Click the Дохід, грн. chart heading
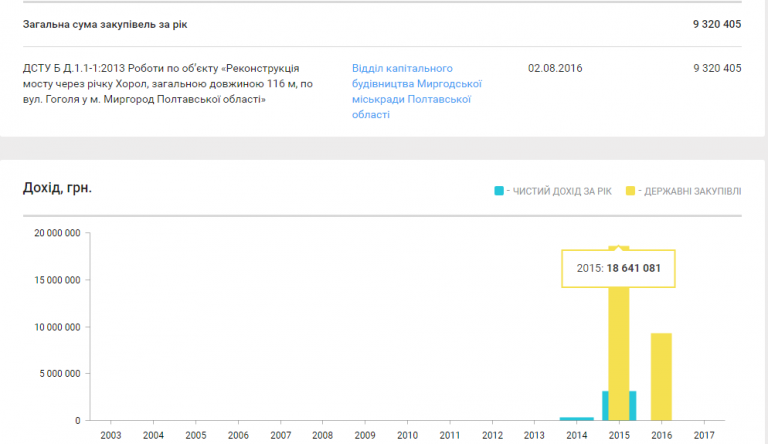The width and height of the screenshot is (768, 444). [x=58, y=188]
